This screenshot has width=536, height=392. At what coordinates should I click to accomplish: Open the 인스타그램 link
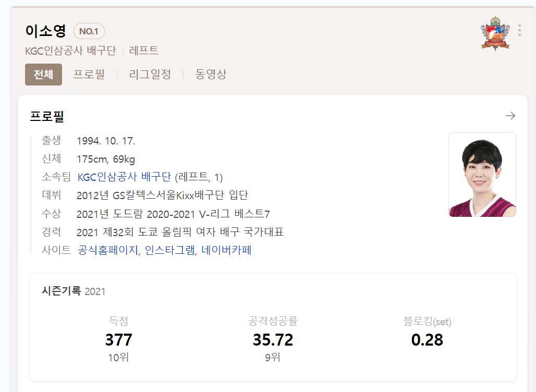click(x=170, y=250)
